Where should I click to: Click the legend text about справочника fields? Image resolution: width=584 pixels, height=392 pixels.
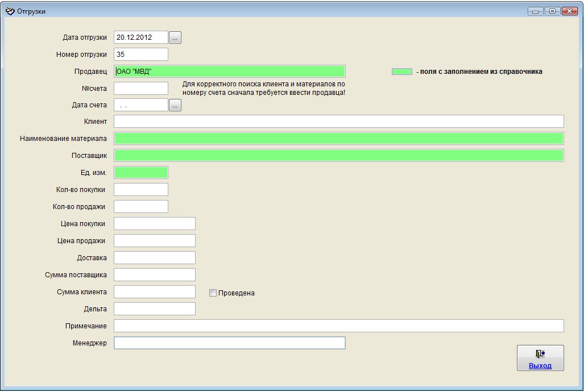pos(479,72)
